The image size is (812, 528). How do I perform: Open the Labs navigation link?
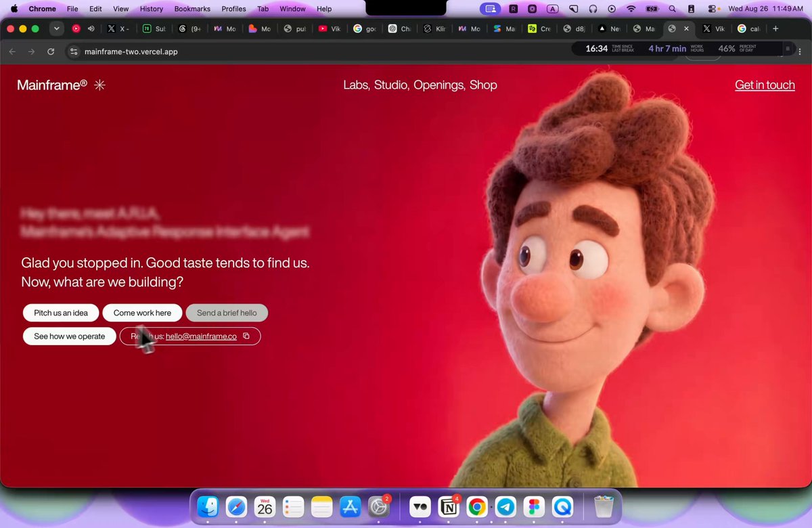[356, 85]
